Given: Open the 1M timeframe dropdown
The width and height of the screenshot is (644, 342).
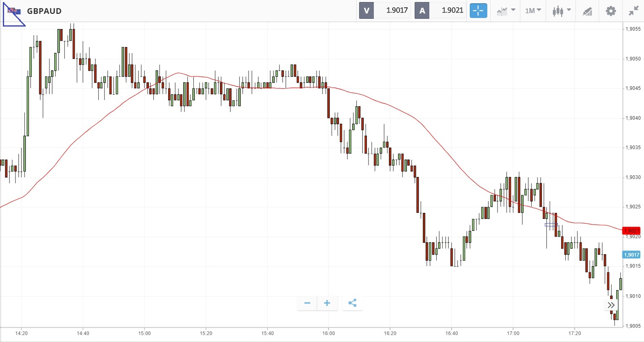Looking at the screenshot, I should (x=533, y=11).
